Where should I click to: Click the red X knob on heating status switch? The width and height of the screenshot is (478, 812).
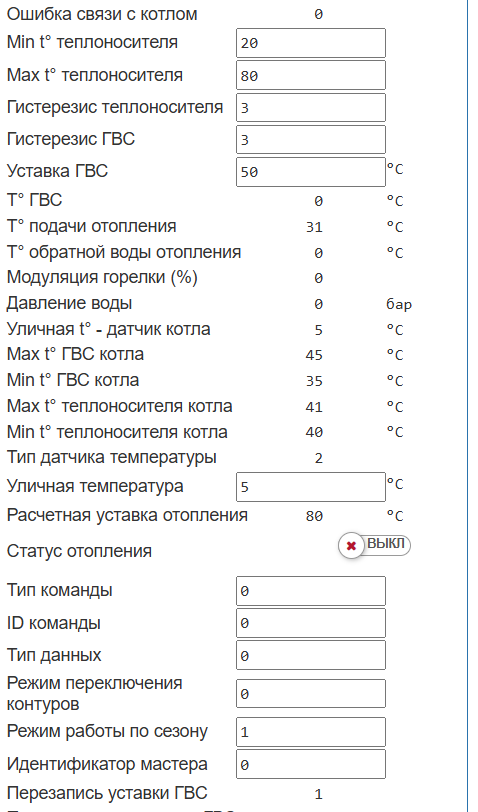tap(351, 546)
